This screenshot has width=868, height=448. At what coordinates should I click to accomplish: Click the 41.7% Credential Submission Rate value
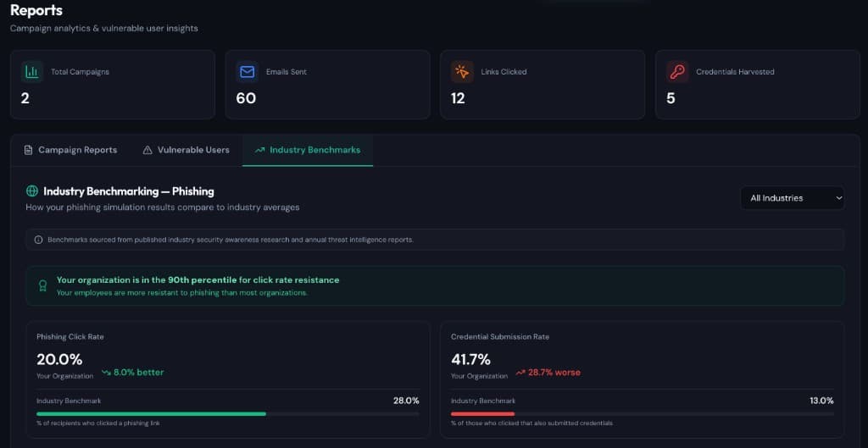coord(470,359)
